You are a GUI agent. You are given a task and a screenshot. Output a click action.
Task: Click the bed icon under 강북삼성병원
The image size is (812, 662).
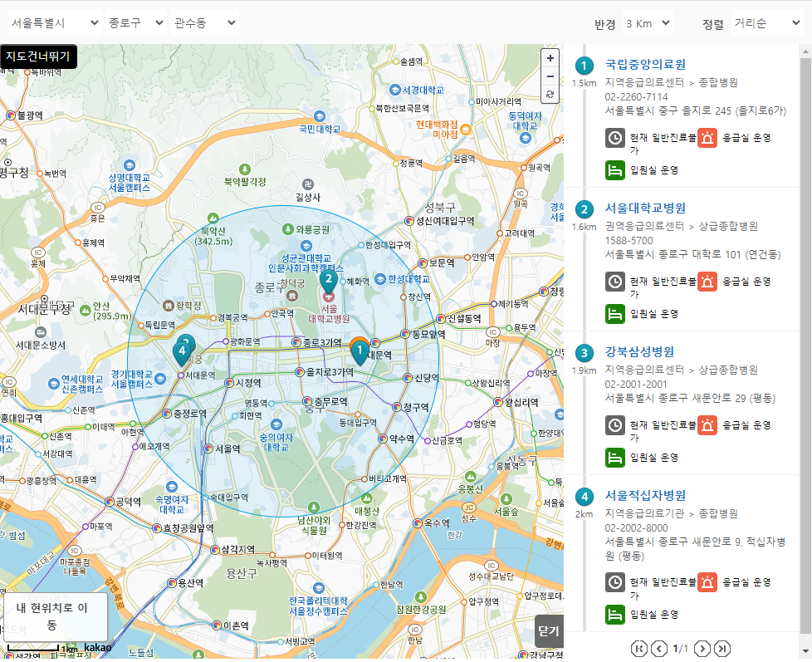[x=614, y=458]
